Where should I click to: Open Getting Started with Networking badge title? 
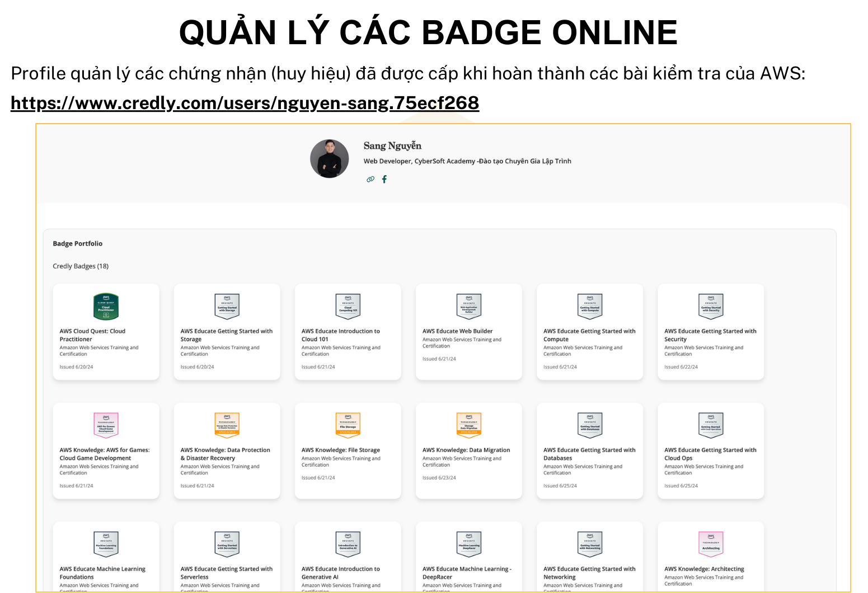point(589,573)
